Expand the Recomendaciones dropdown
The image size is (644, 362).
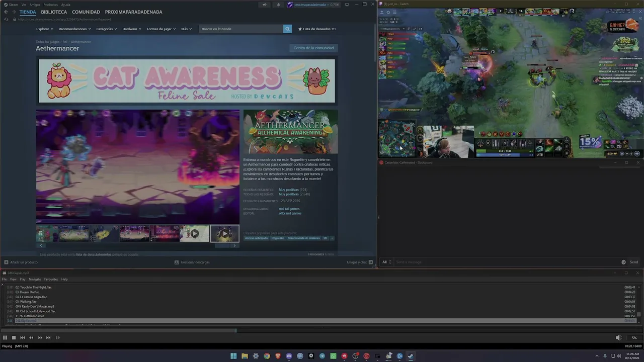(74, 29)
